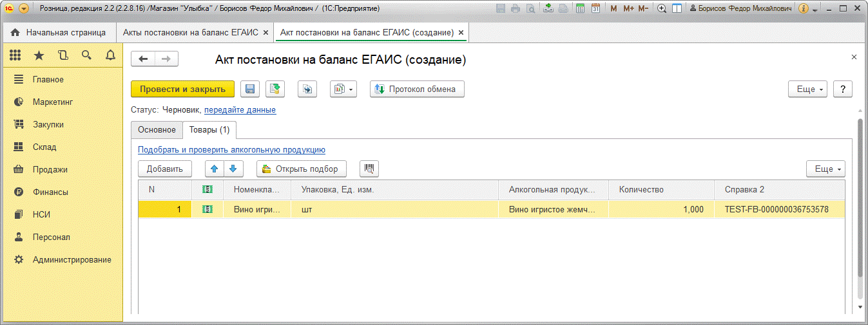The width and height of the screenshot is (868, 325).
Task: Click Открыть подбор button
Action: 302,169
